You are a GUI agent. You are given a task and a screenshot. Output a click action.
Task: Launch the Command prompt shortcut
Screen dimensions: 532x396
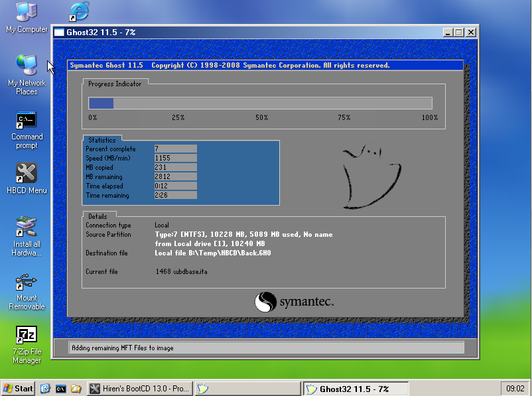27,131
